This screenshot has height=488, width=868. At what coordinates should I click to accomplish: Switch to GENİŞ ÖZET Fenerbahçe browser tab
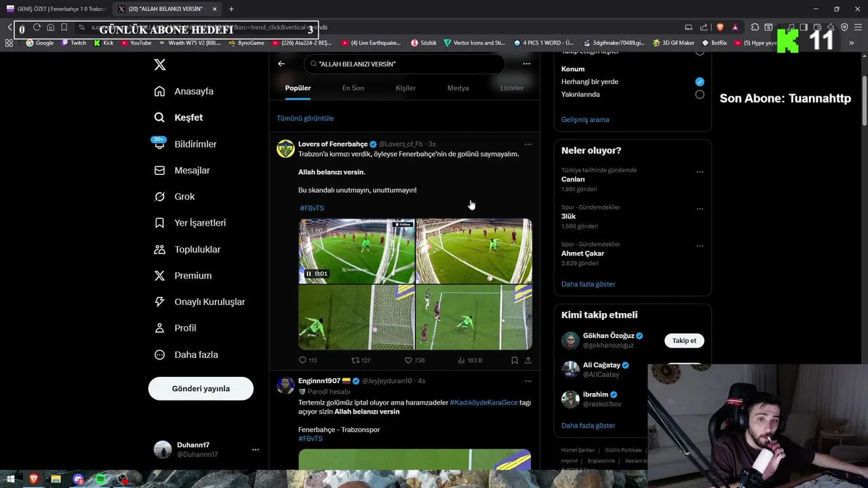[56, 9]
